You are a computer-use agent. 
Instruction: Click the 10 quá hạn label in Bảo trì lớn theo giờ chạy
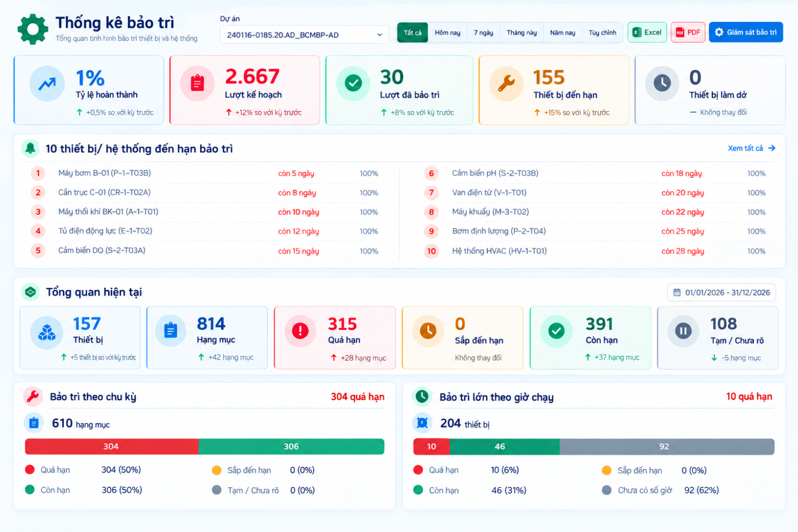pos(749,397)
